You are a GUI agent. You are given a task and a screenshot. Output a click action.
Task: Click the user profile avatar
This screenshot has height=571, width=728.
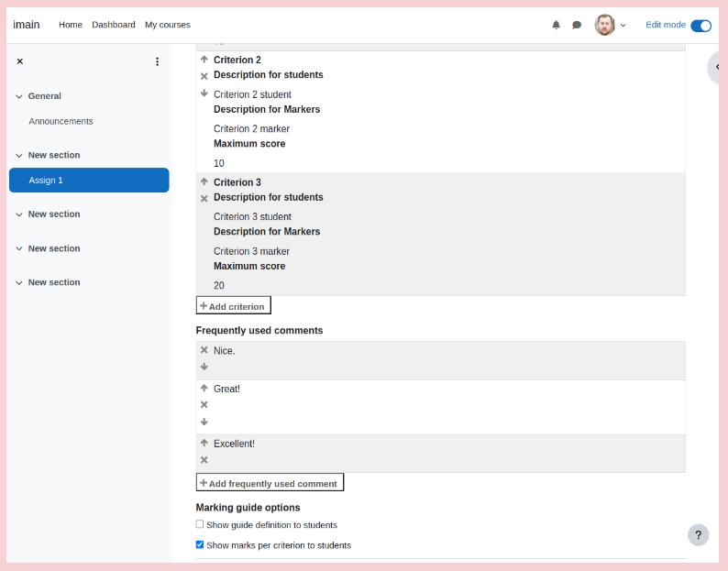tap(604, 25)
